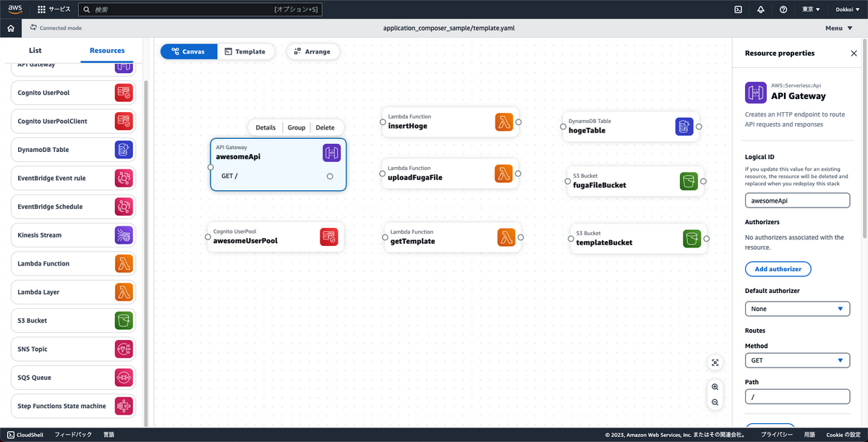The height and width of the screenshot is (442, 868).
Task: Select EventBridge Schedule icon in palette
Action: pos(124,206)
